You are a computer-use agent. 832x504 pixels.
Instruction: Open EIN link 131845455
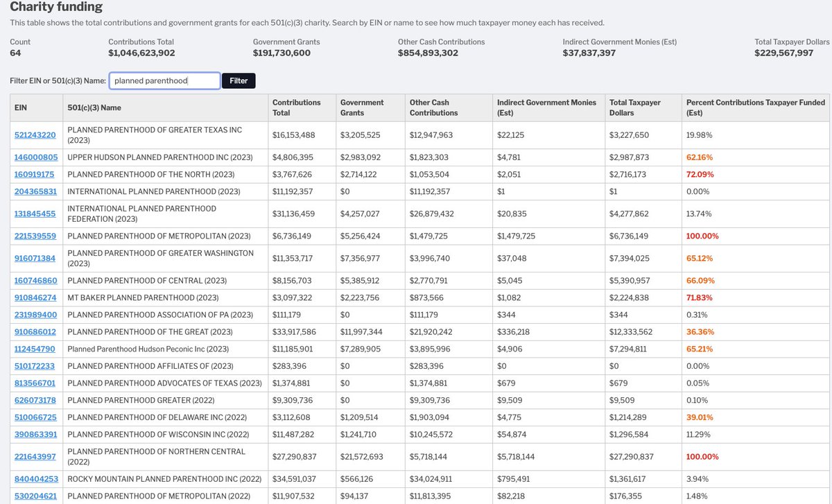pos(35,214)
